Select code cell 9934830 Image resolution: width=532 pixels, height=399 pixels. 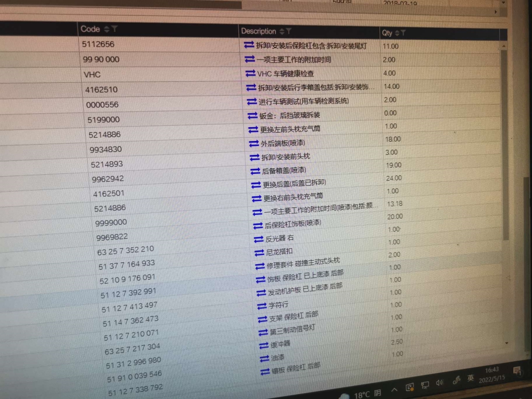(x=106, y=150)
